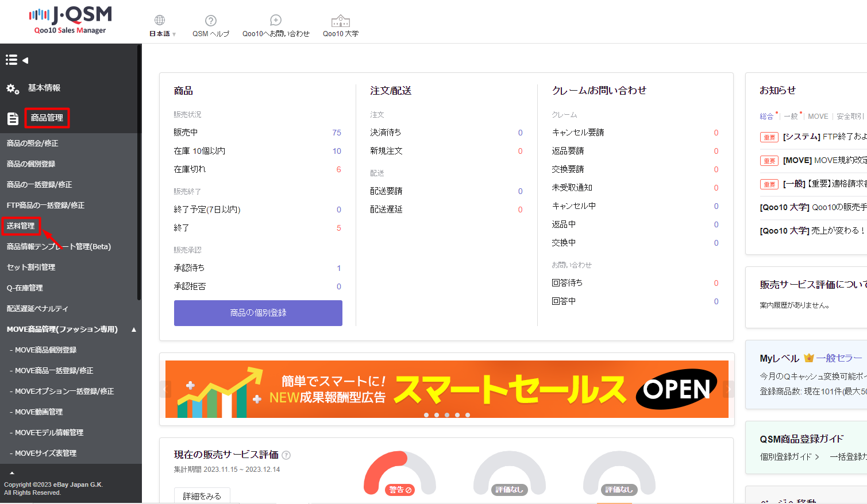867x504 pixels.
Task: Click the J·QSM Qoo10 Sales Manager logo
Action: coord(70,21)
